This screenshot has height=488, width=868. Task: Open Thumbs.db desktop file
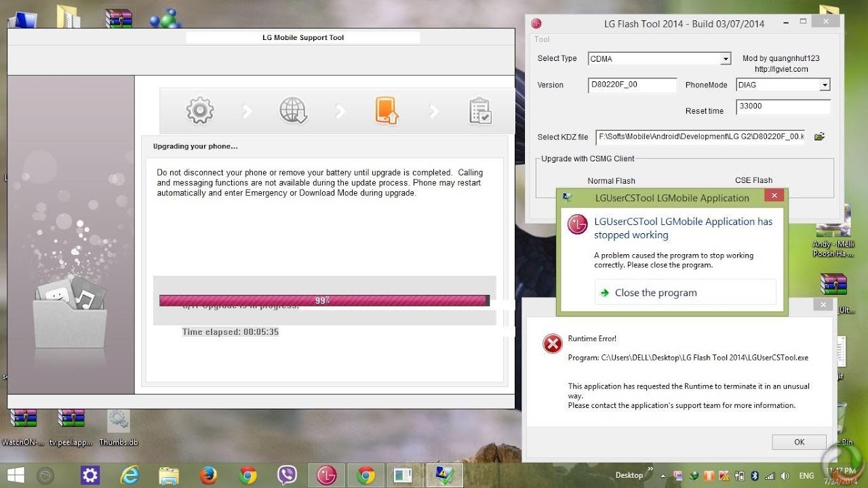tap(118, 428)
